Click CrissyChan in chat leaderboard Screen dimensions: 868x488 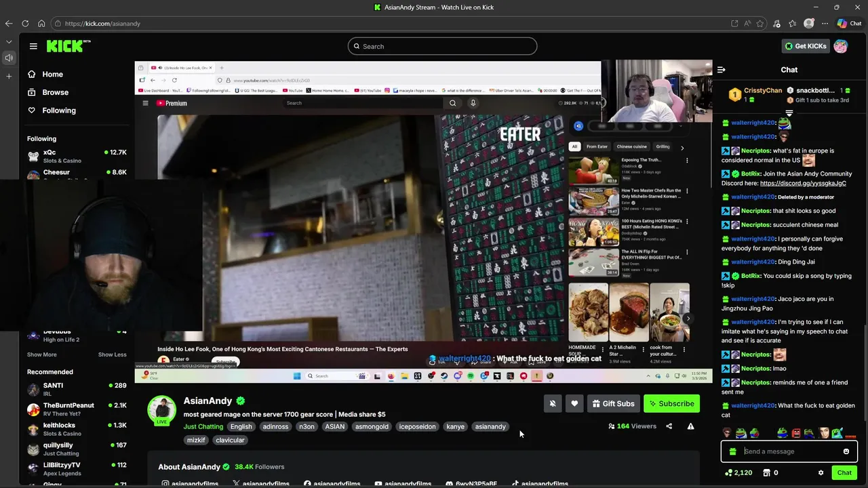[x=763, y=90]
